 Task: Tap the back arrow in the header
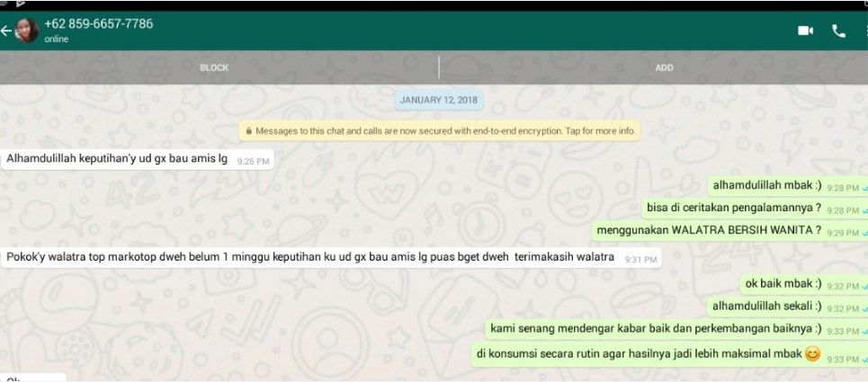(x=5, y=31)
